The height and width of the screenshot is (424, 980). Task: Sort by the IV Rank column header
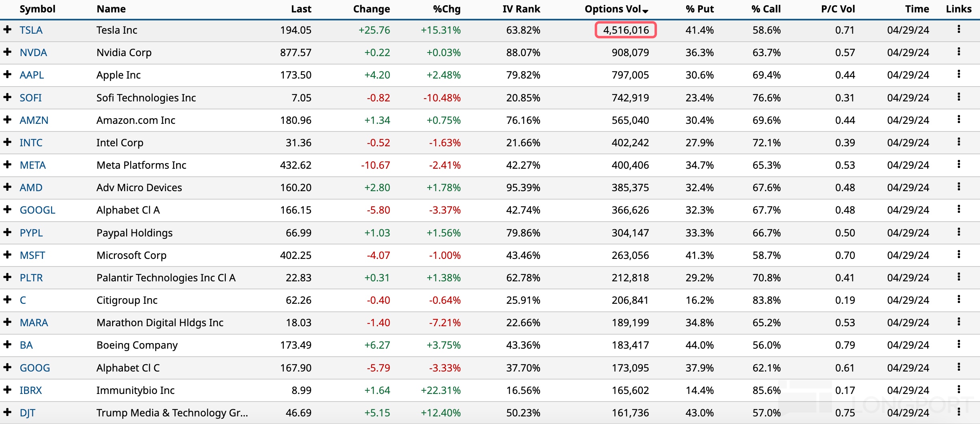pos(521,9)
